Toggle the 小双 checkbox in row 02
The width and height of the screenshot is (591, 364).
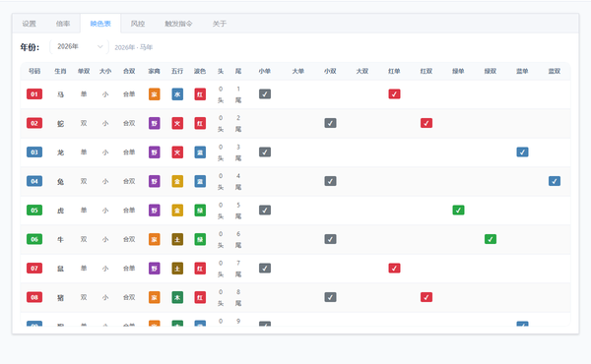click(330, 123)
